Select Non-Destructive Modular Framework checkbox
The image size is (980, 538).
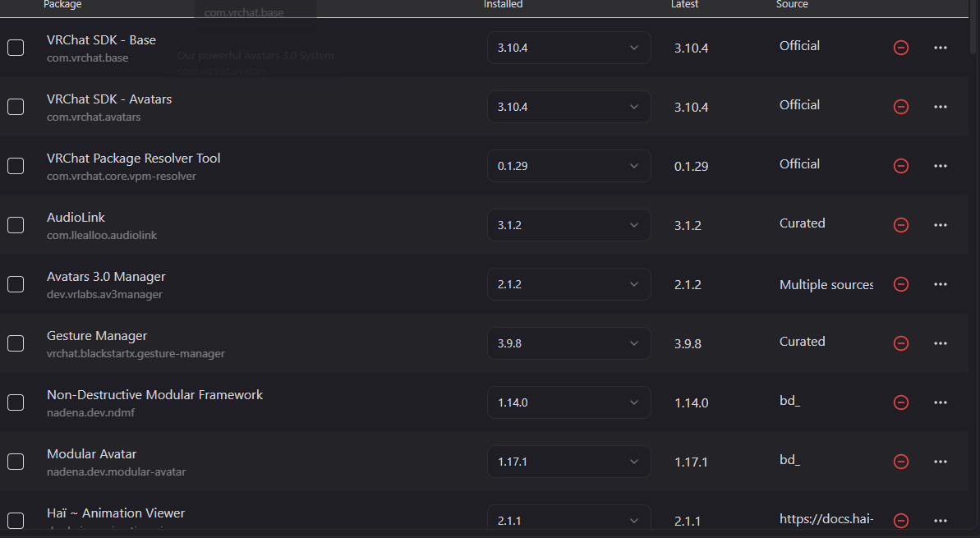[16, 402]
